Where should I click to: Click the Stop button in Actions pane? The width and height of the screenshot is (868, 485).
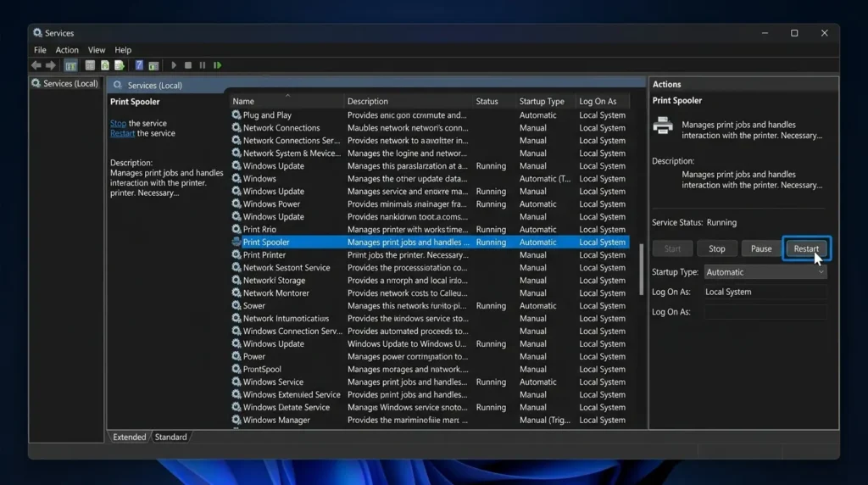[717, 248]
